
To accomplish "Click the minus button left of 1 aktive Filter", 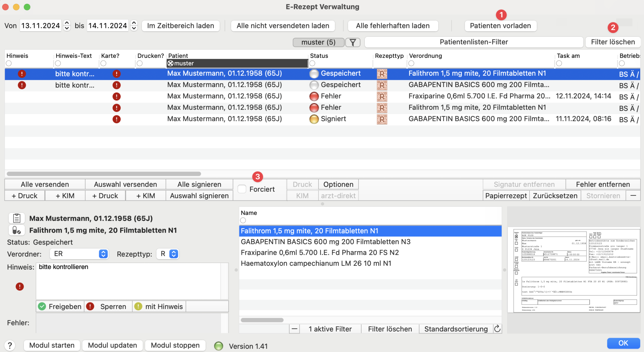I will point(294,329).
